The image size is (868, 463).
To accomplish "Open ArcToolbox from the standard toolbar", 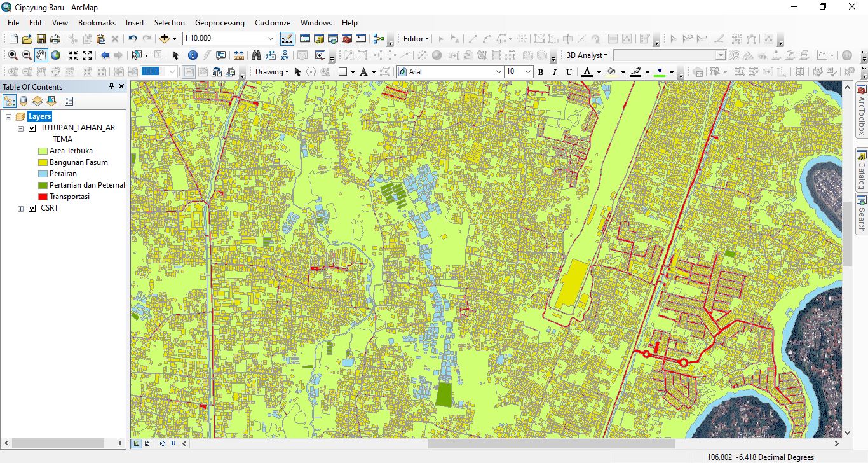I will (347, 39).
